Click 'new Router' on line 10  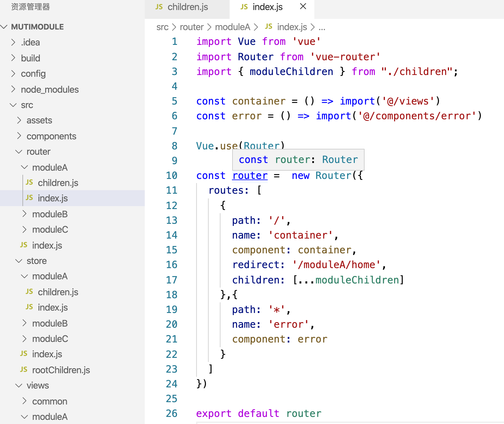[321, 175]
